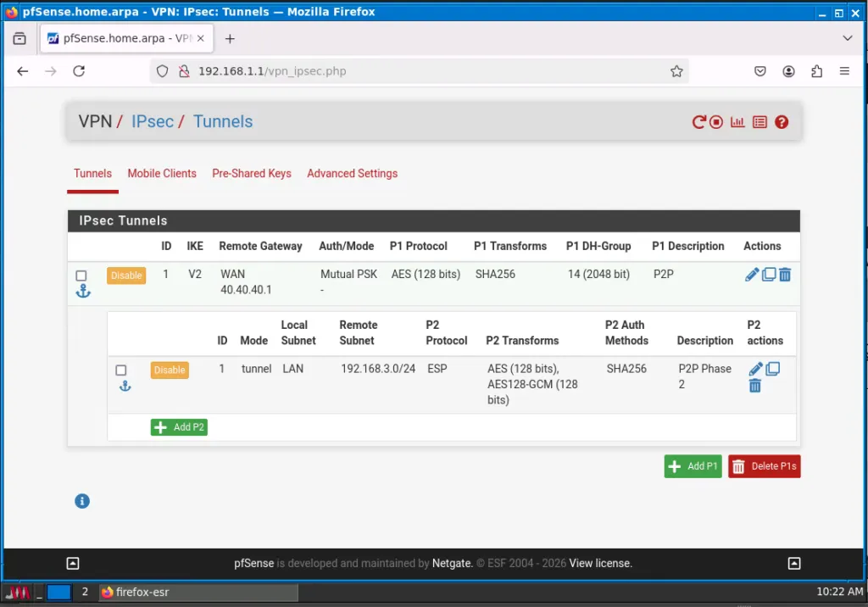Switch to the Pre-Shared Keys tab
This screenshot has width=868, height=607.
point(251,173)
